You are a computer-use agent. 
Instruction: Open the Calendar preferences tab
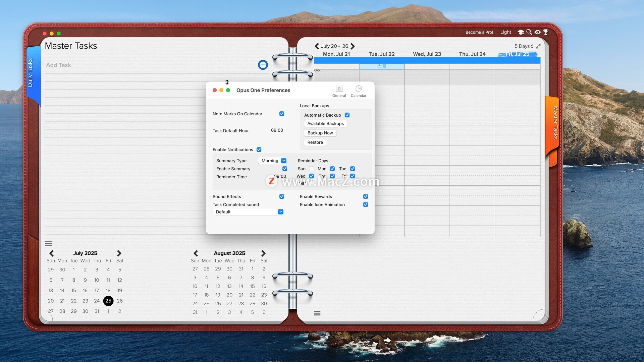(359, 91)
